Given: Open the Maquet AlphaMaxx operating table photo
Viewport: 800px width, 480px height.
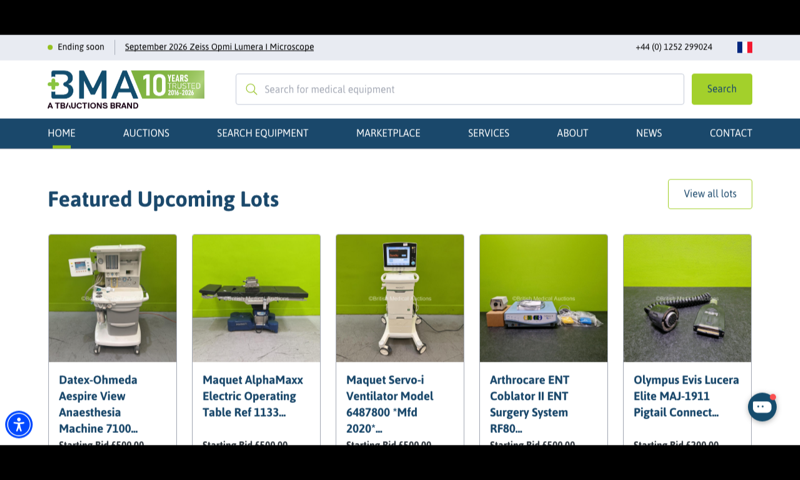Looking at the screenshot, I should click(x=256, y=298).
